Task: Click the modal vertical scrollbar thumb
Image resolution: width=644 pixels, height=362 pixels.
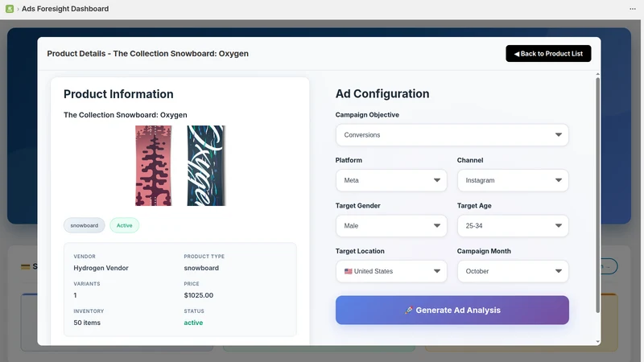Action: (597, 195)
